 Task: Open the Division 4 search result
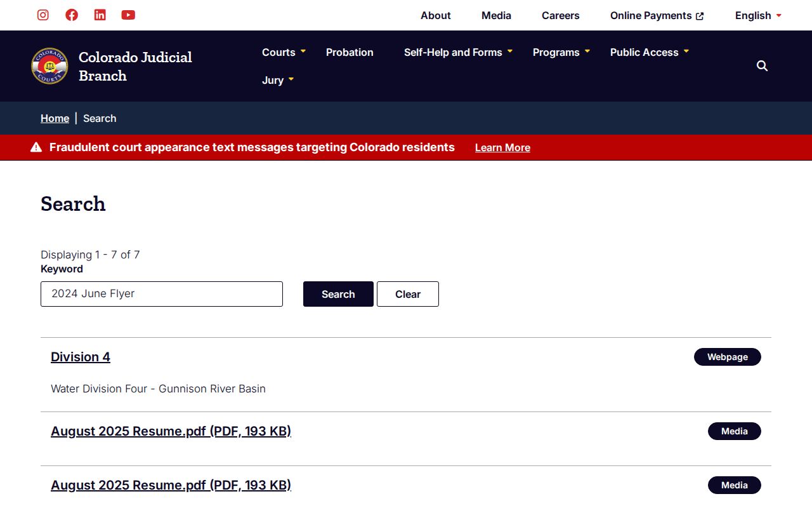pos(81,357)
